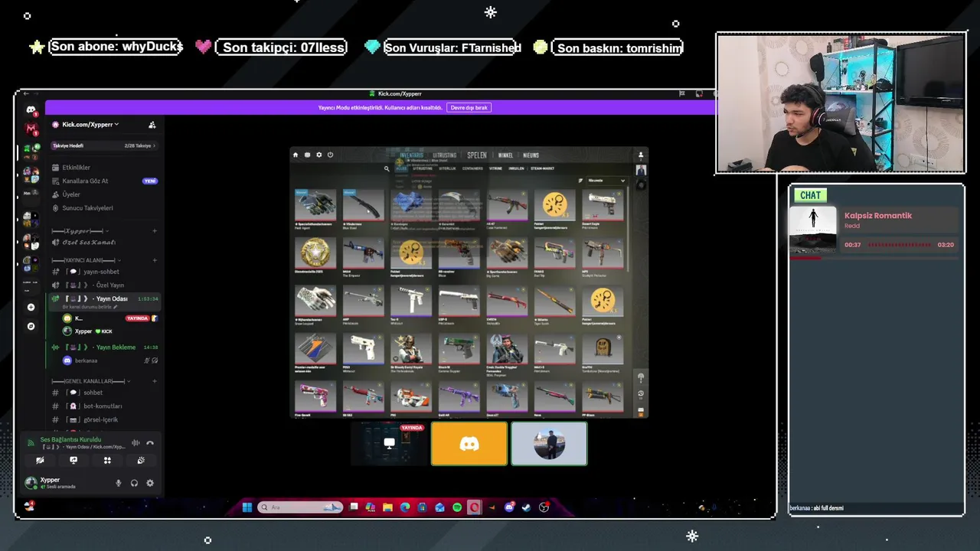Viewport: 980px width, 551px height.
Task: Select participant tile with person photo
Action: point(549,443)
